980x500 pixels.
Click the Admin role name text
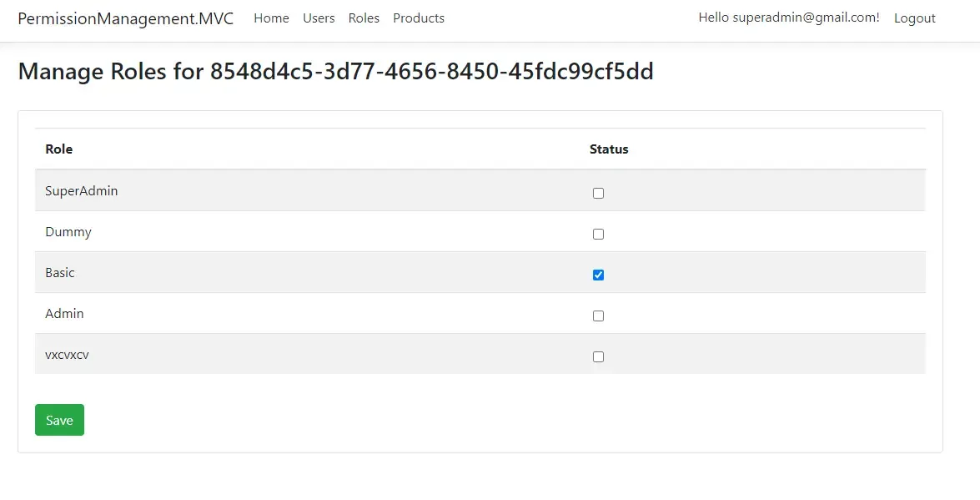[x=64, y=314]
